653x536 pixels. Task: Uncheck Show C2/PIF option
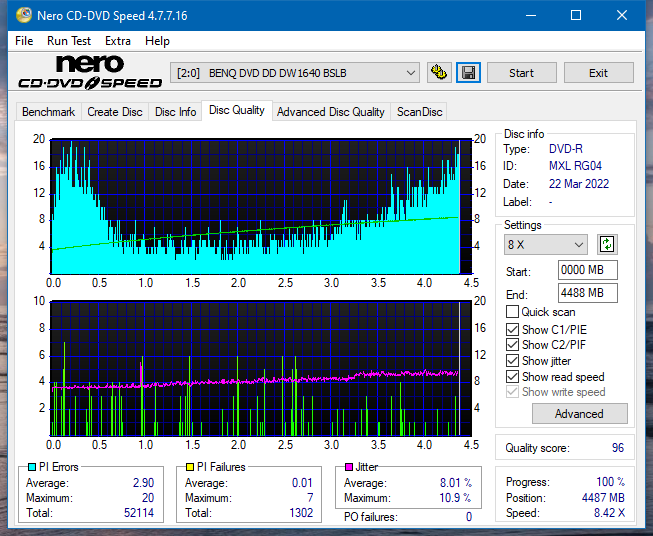pyautogui.click(x=512, y=345)
